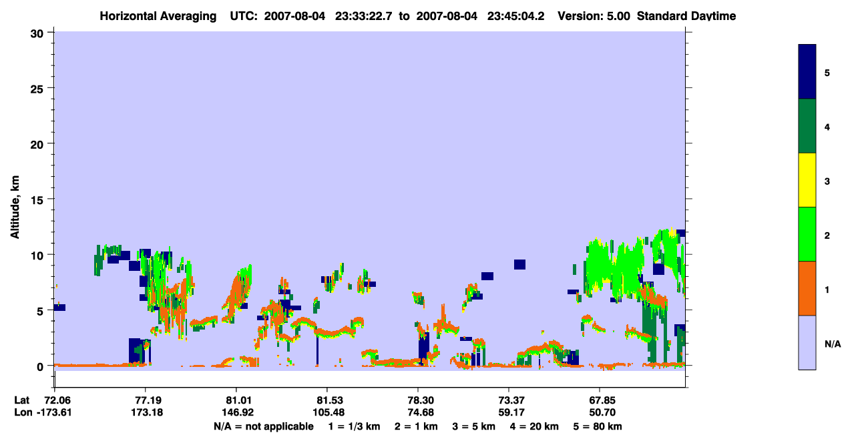Click the legend text 'N/A = not applicable'
The height and width of the screenshot is (445, 868).
[263, 426]
